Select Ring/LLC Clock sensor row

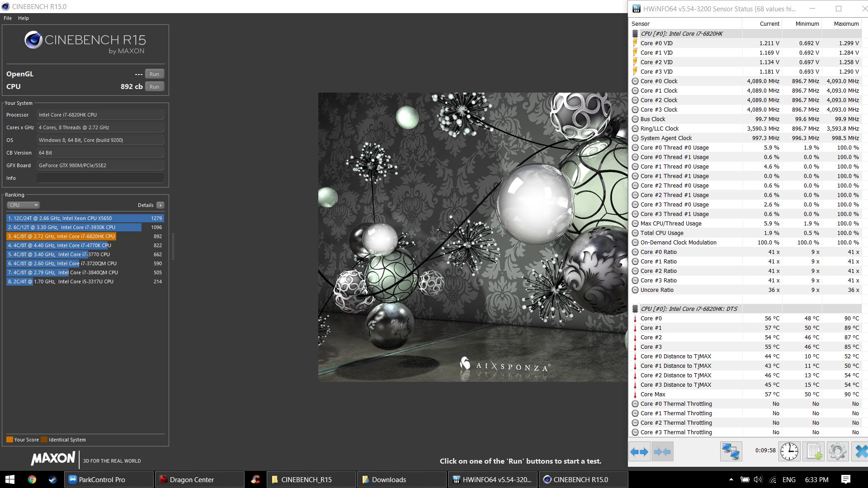[745, 128]
